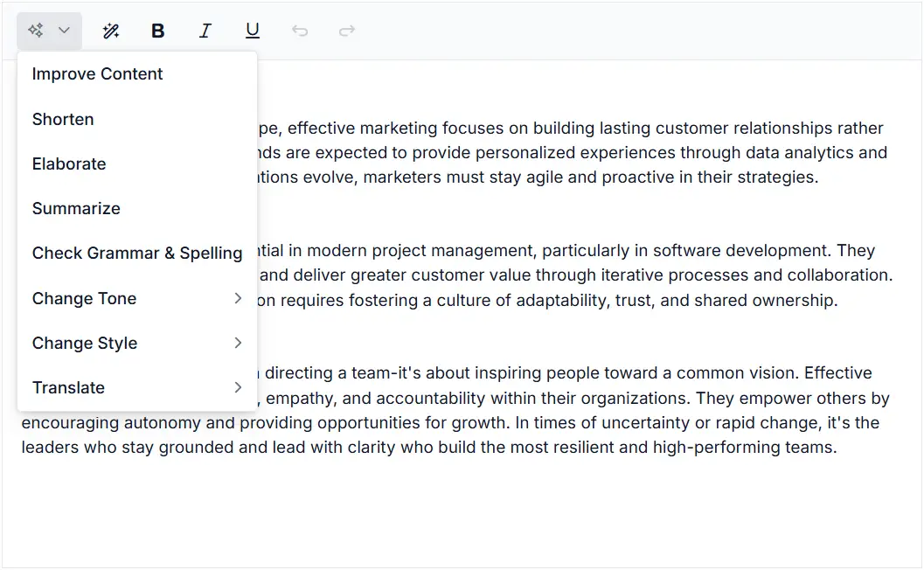Click the blank editor area below the text

point(462,516)
